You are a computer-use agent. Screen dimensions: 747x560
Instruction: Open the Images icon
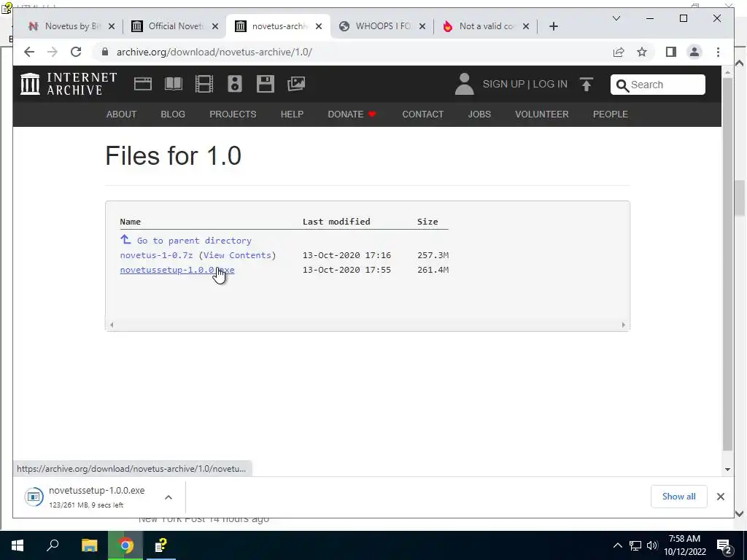(x=296, y=84)
